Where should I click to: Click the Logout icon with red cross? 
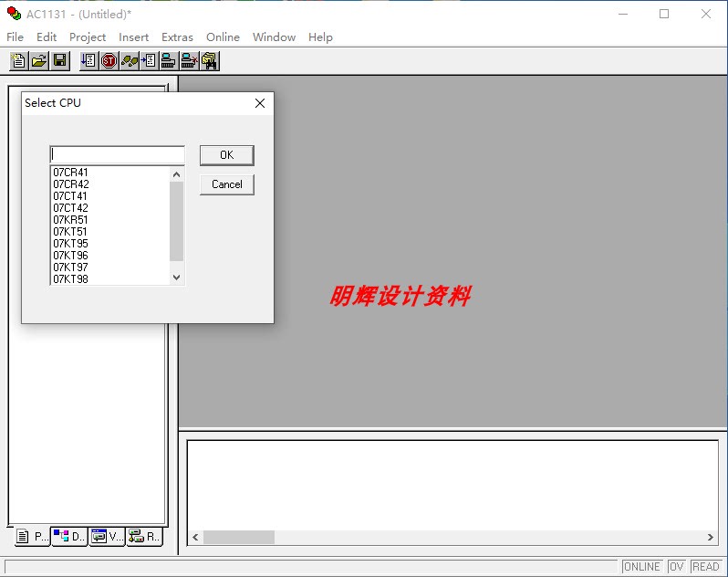point(189,61)
